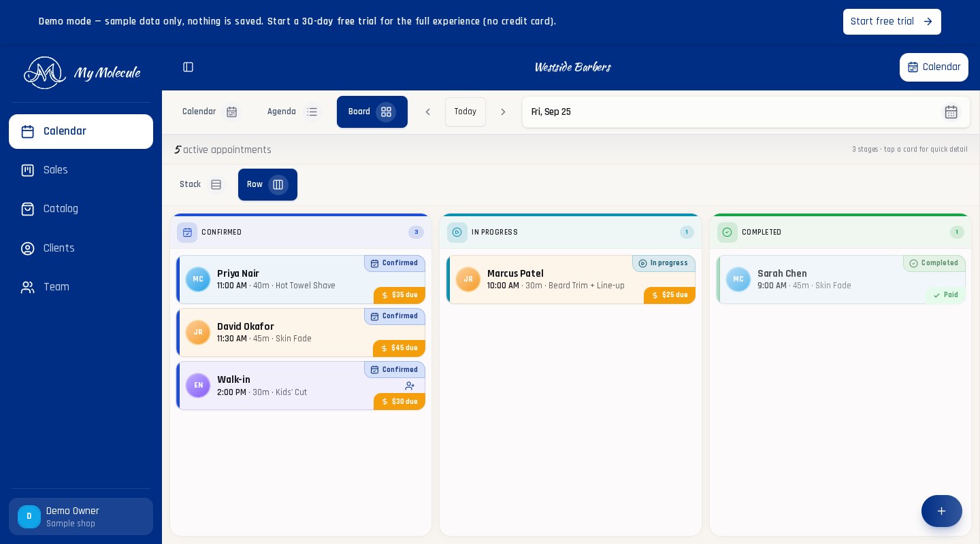
Task: Click the In progress status tag on Marcus Patel
Action: (x=664, y=263)
